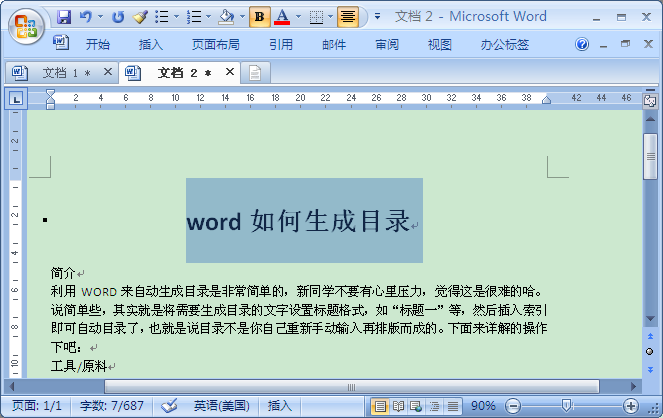Switch to Web Layout view
This screenshot has width=663, height=418.
coord(416,407)
